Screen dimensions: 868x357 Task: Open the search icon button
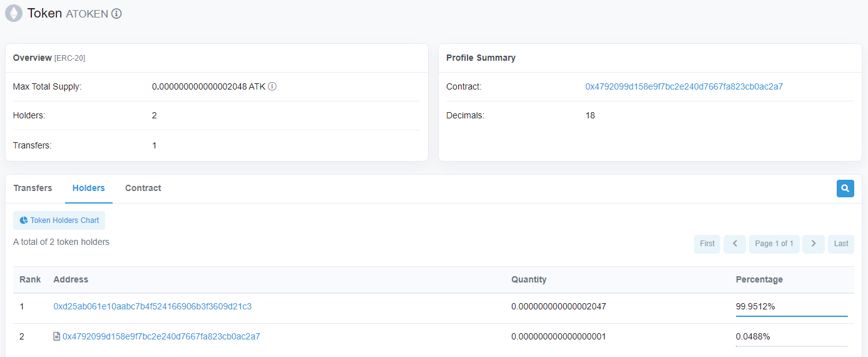[x=845, y=188]
